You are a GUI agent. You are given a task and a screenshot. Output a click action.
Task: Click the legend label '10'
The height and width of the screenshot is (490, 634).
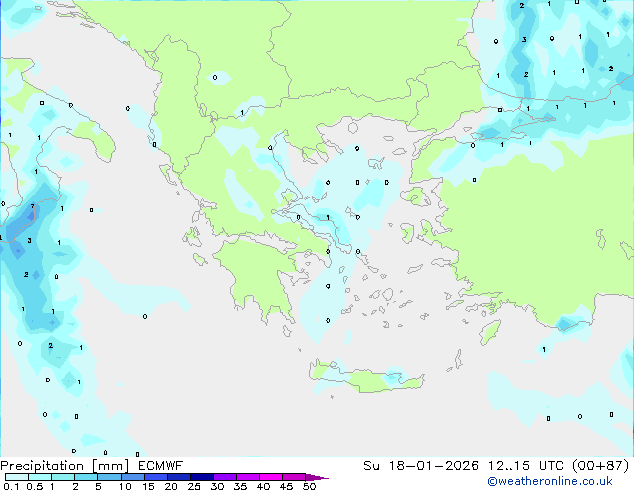(125, 486)
